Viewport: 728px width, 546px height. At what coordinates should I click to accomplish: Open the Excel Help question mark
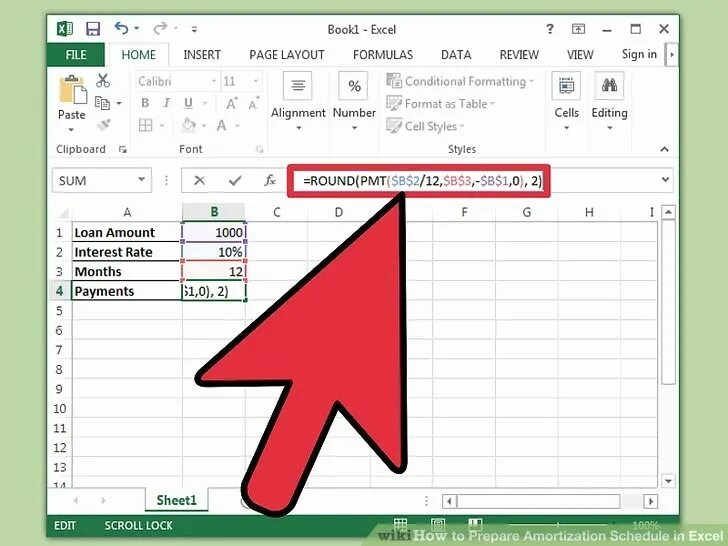(x=550, y=29)
